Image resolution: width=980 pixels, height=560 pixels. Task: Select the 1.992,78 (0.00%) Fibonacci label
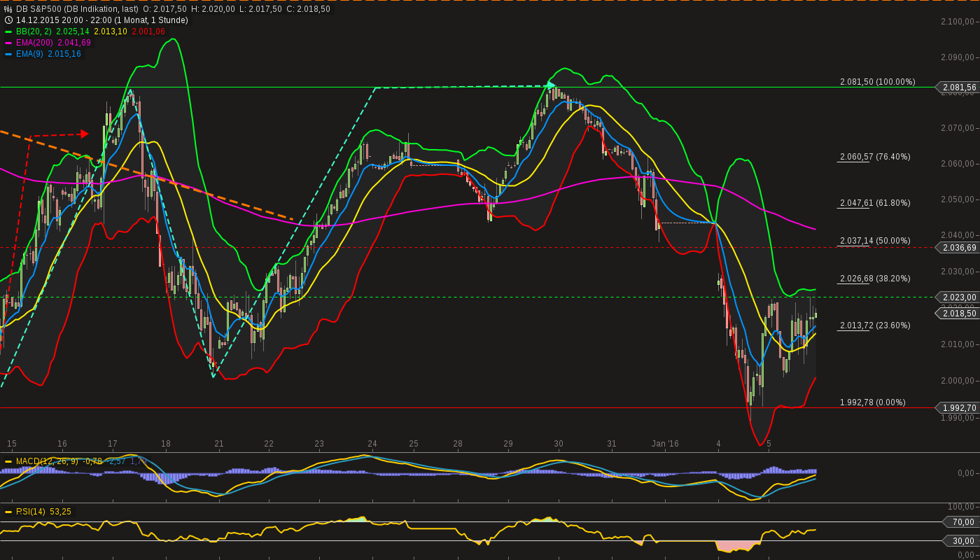click(873, 402)
